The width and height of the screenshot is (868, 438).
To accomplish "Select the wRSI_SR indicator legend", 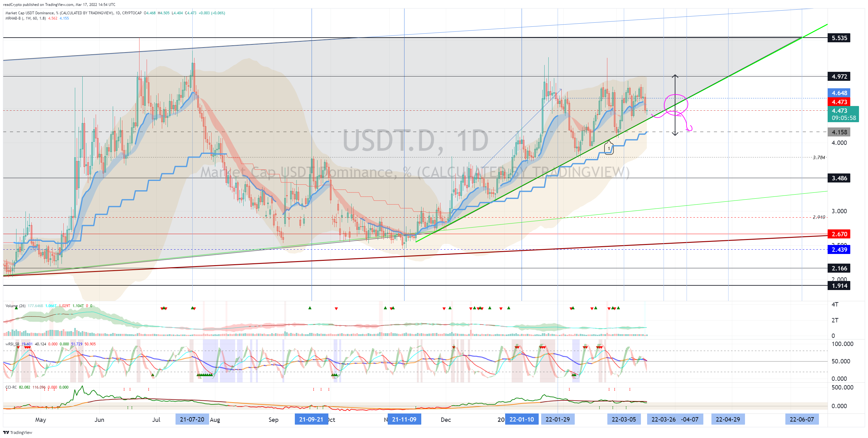I will 12,344.
